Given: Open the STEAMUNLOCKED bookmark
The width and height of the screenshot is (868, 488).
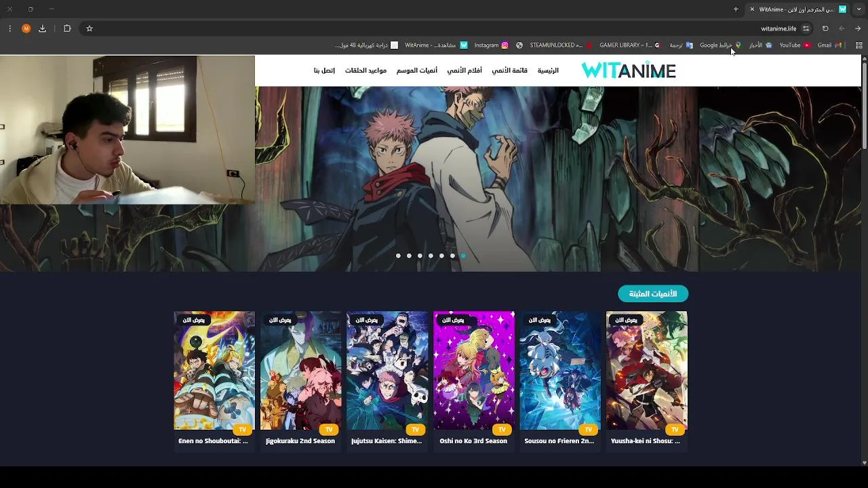Looking at the screenshot, I should [561, 45].
